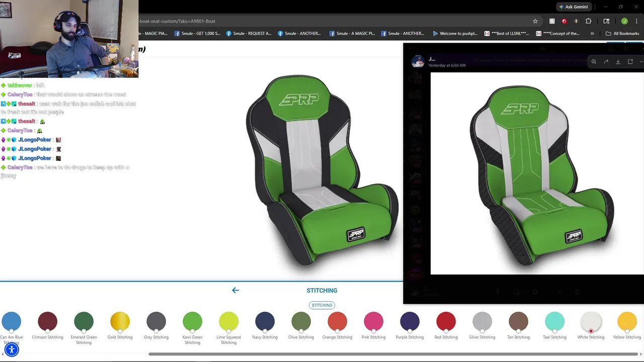Zoom the image with the magnifier icon
This screenshot has width=644, height=362.
(x=594, y=61)
